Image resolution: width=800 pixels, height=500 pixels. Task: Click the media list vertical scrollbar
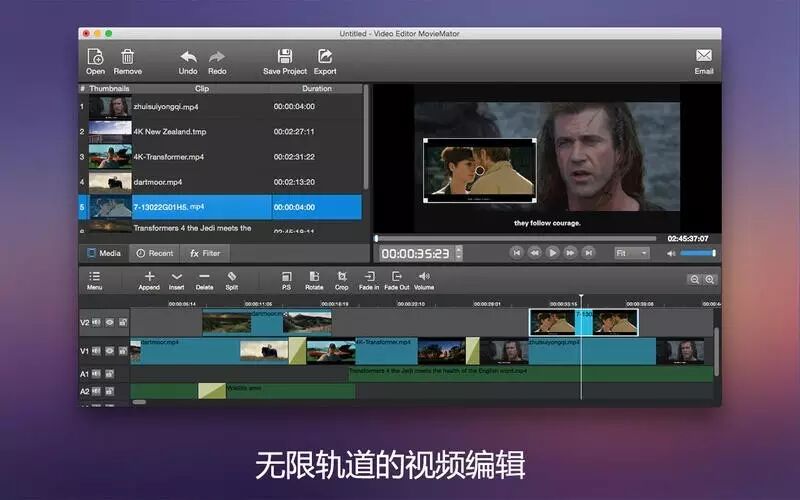(366, 138)
